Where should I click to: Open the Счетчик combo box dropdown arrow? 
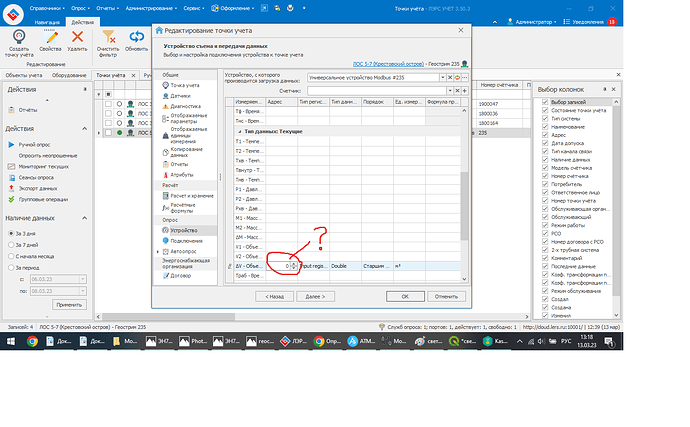pos(450,91)
